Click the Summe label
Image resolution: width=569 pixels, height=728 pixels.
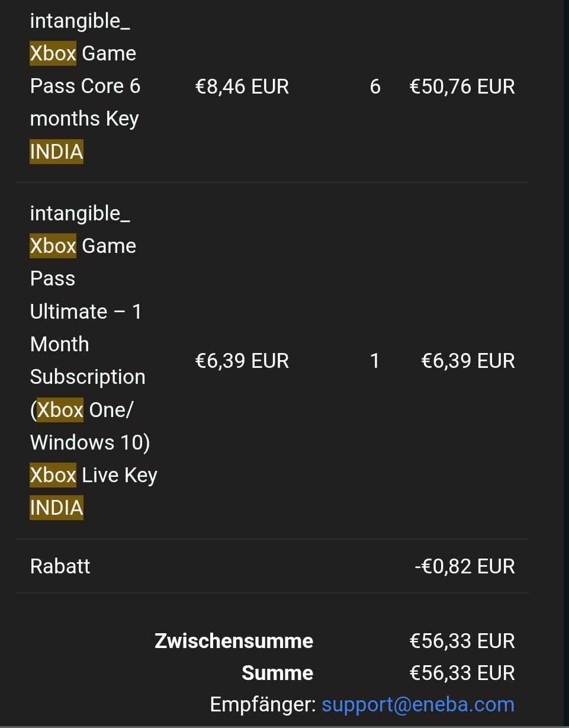[x=278, y=673]
